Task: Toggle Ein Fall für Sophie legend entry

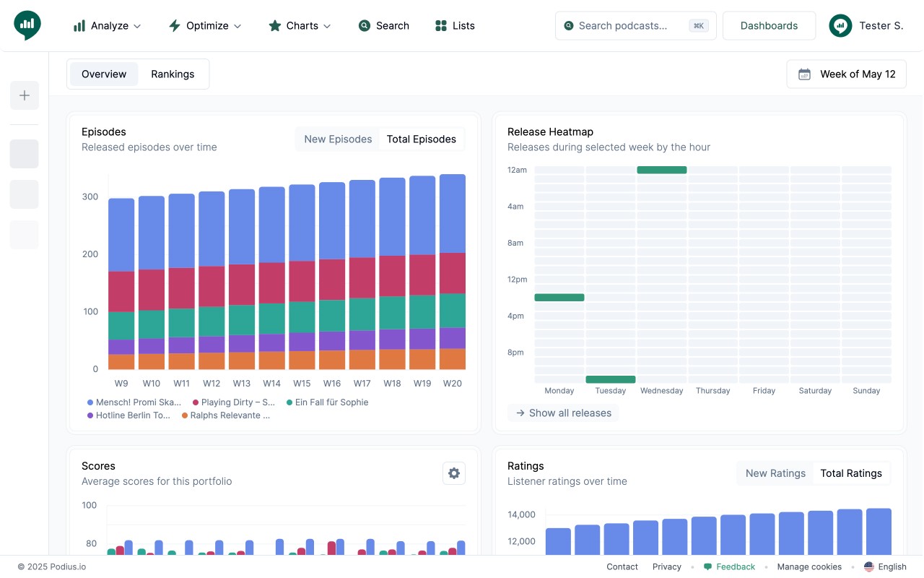Action: tap(328, 402)
